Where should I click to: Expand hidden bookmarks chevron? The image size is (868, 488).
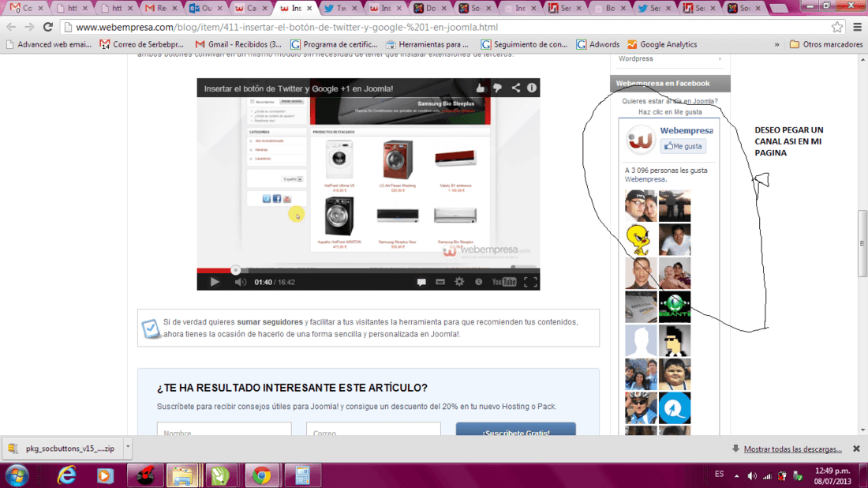tap(776, 44)
